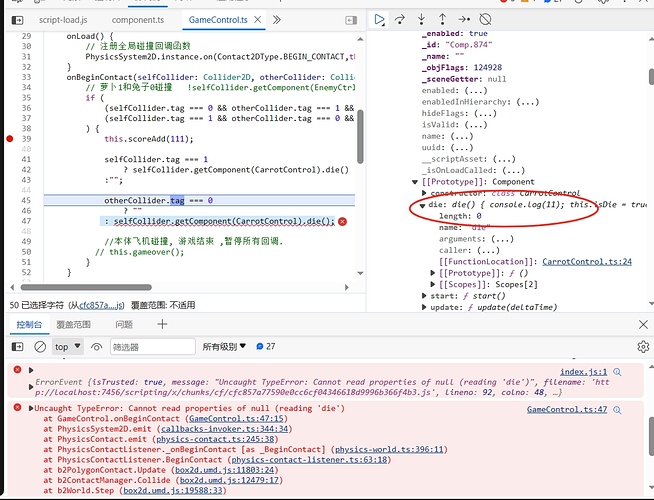
Task: Select the 控制台 console tab
Action: [x=29, y=324]
